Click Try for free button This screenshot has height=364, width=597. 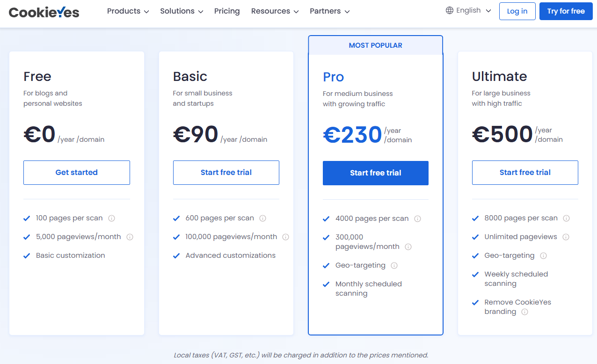click(x=566, y=11)
